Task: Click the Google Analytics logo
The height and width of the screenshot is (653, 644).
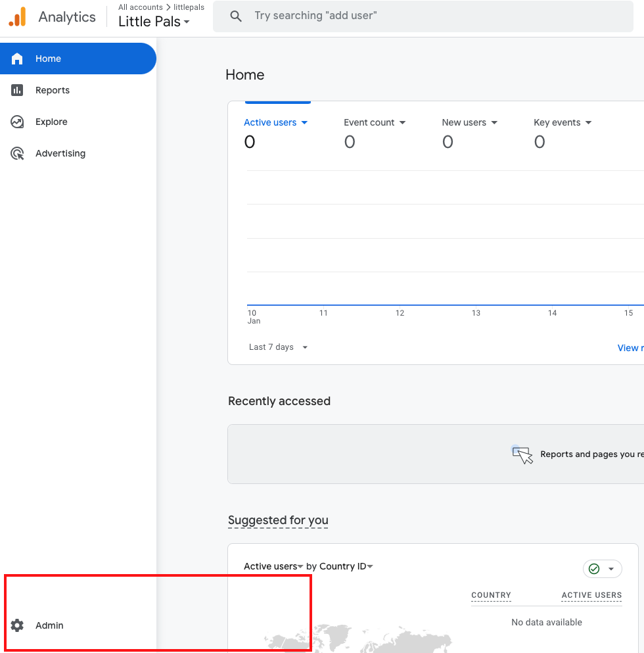Action: click(17, 16)
